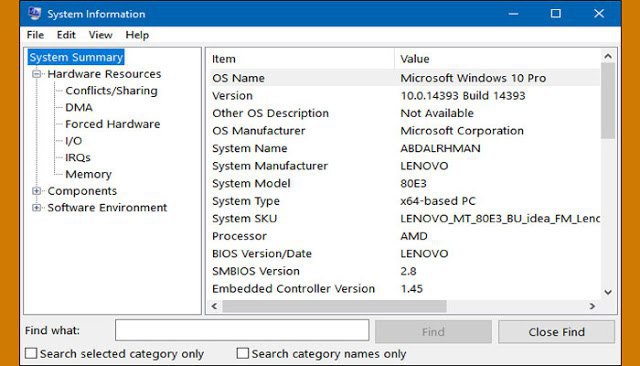640x366 pixels.
Task: Click the System Information app icon in title bar
Action: pyautogui.click(x=34, y=13)
